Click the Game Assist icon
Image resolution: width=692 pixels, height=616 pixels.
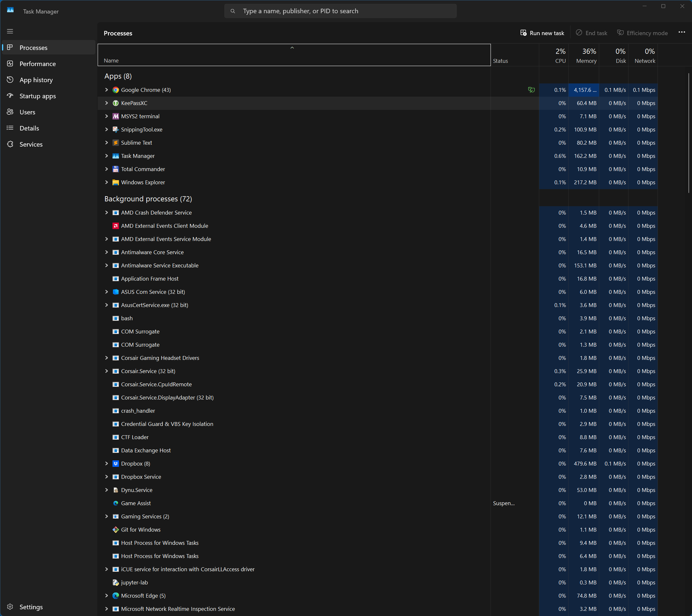(x=115, y=503)
